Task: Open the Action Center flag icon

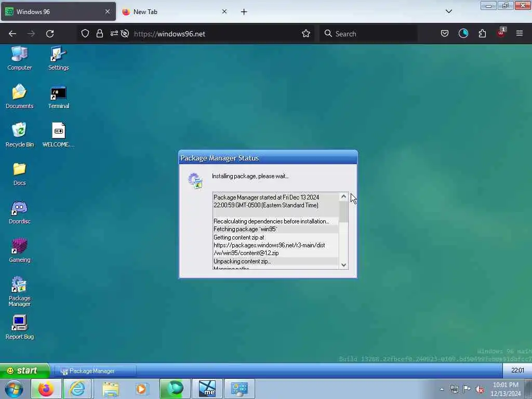Action: click(x=467, y=389)
